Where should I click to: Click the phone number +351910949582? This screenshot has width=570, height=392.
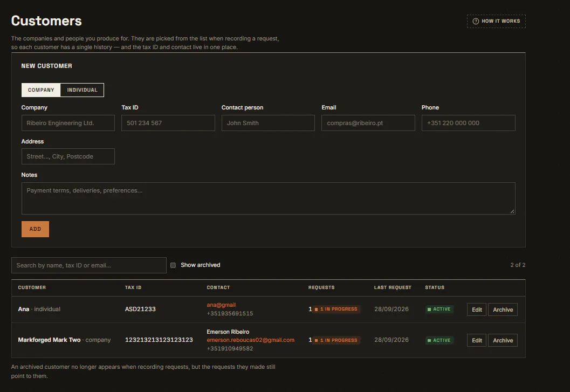coord(230,348)
